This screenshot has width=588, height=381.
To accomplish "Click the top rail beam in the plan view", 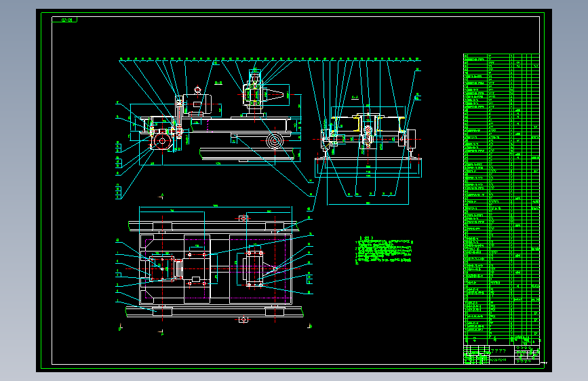I will click(213, 226).
